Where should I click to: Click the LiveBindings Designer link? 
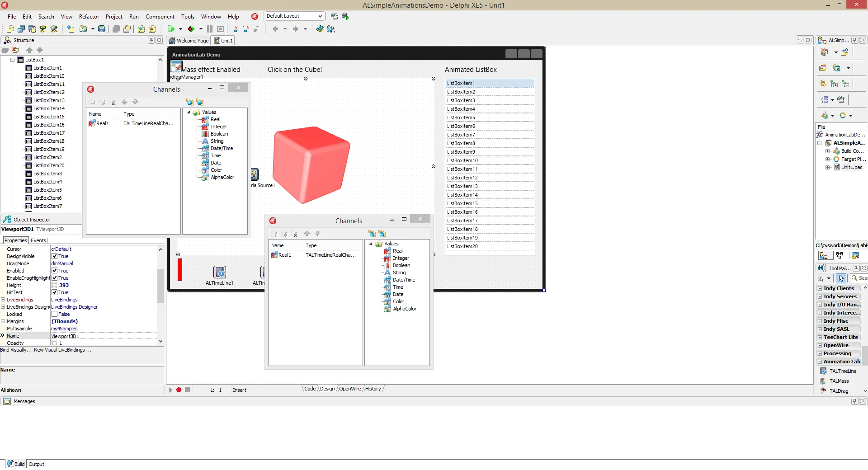tap(74, 307)
